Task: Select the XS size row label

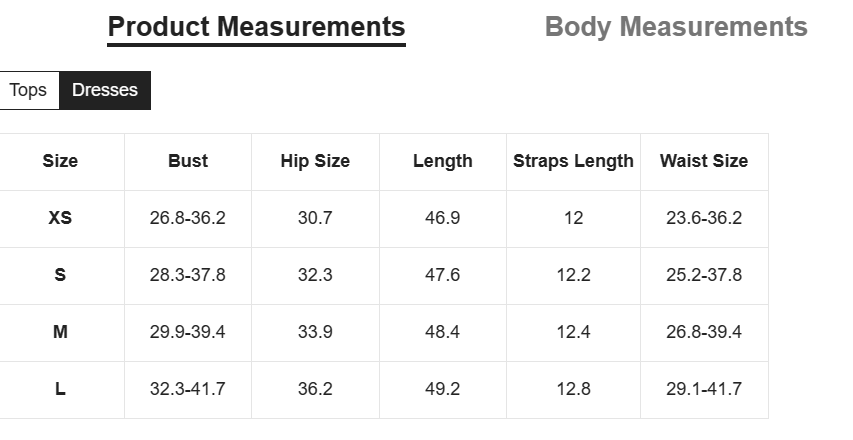Action: click(x=60, y=218)
